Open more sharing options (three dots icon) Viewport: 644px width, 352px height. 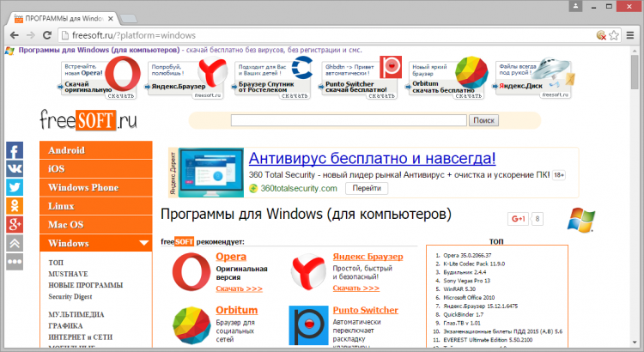pos(15,262)
